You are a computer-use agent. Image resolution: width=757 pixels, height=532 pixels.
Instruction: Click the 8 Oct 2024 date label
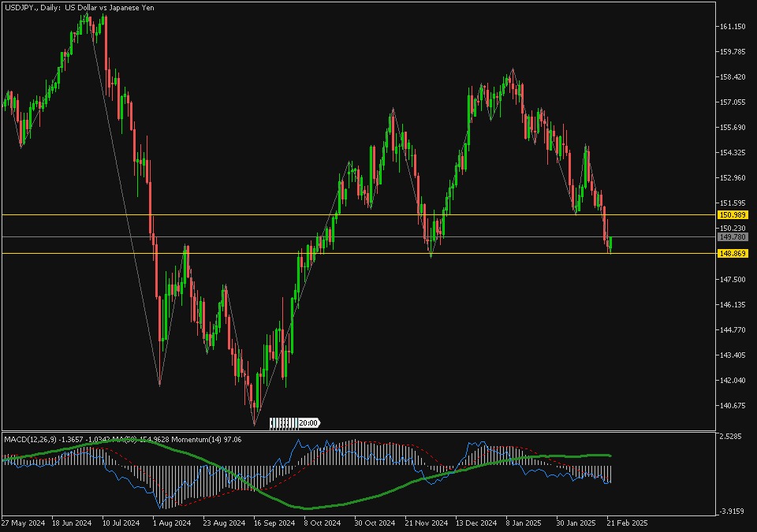coord(322,523)
